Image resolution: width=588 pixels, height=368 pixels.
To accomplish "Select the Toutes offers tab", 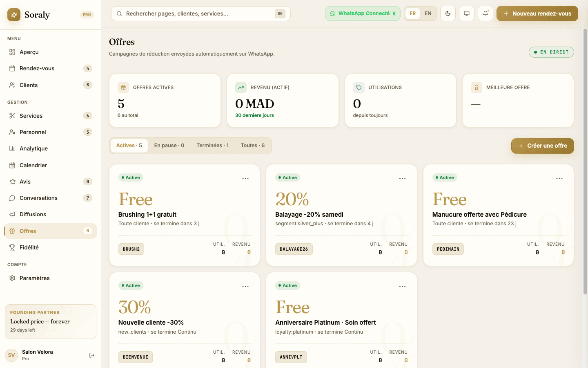I will click(x=252, y=146).
